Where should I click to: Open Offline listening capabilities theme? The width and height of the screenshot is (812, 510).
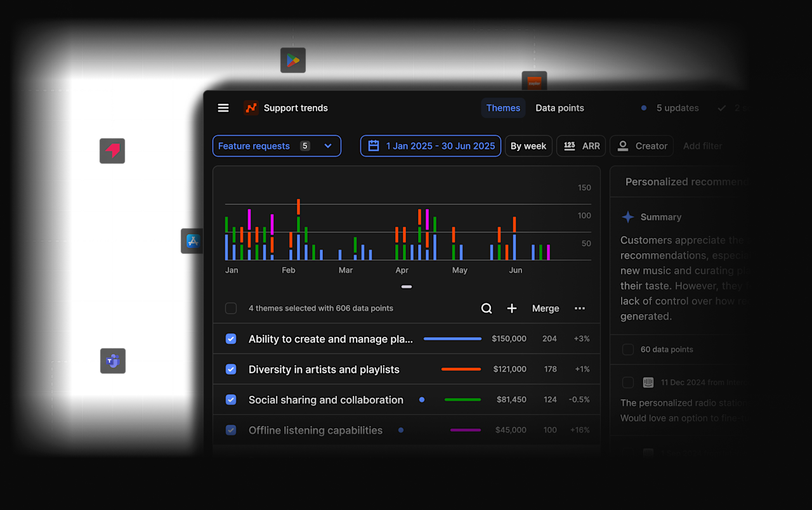(x=315, y=430)
